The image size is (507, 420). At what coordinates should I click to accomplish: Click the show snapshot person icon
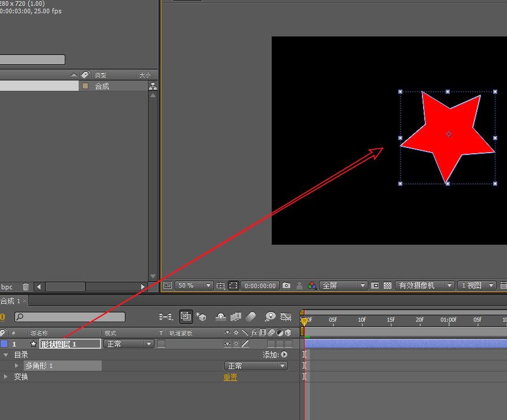pyautogui.click(x=299, y=285)
